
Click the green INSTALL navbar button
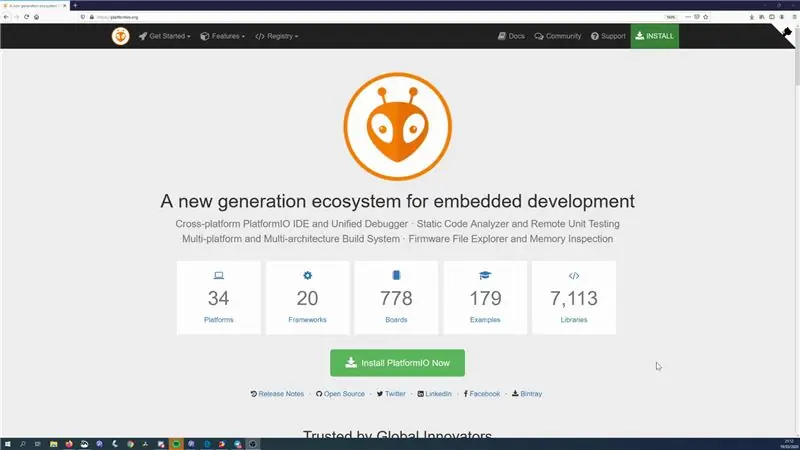tap(655, 36)
